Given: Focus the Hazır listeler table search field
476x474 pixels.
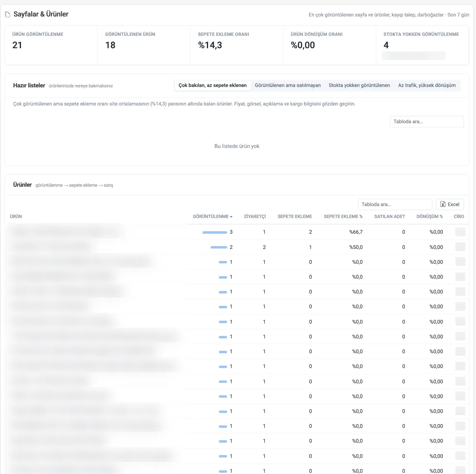Looking at the screenshot, I should 427,122.
